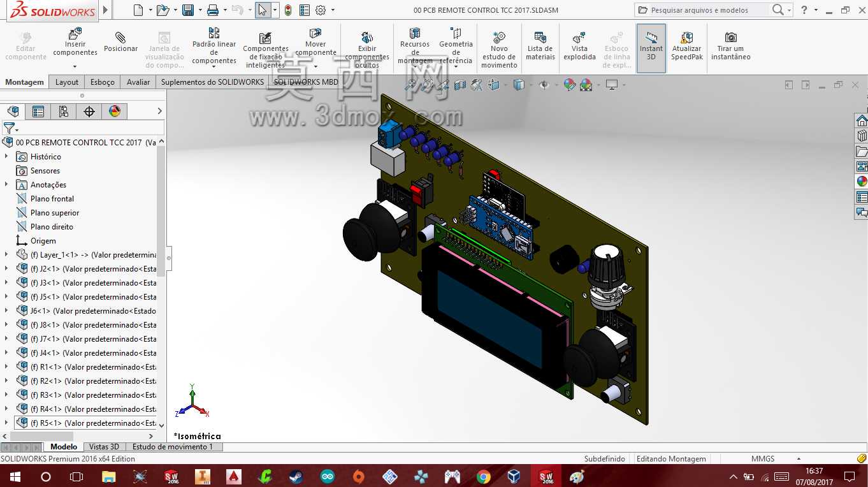Click the Edit Appearance icon in view toolbar
Image resolution: width=868 pixels, height=487 pixels.
point(570,85)
